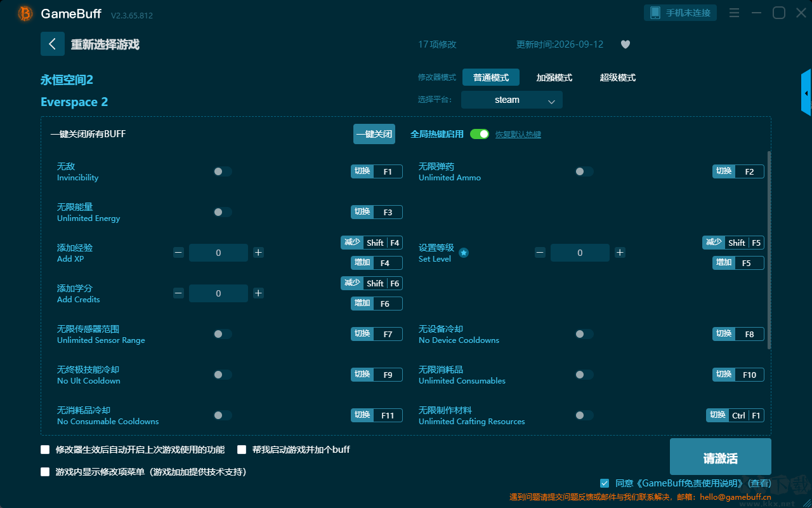Decrease Add XP value with minus button
Screen dimensions: 812x508
click(x=178, y=253)
